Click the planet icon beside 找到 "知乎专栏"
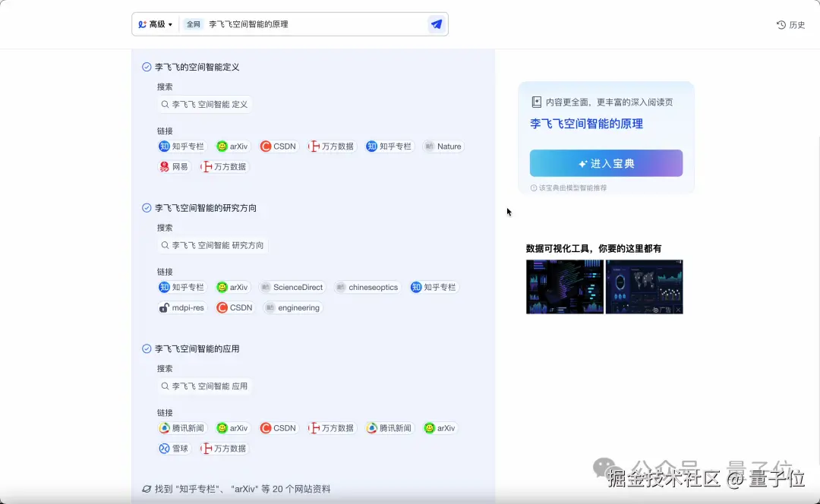The width and height of the screenshot is (820, 504). (147, 489)
